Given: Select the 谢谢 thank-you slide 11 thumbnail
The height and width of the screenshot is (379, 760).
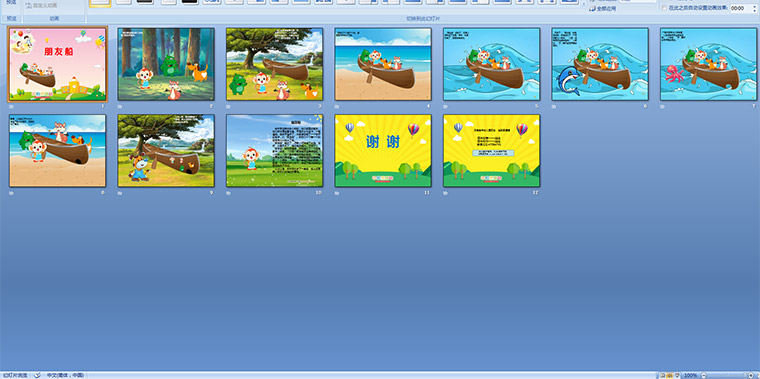Looking at the screenshot, I should 383,151.
